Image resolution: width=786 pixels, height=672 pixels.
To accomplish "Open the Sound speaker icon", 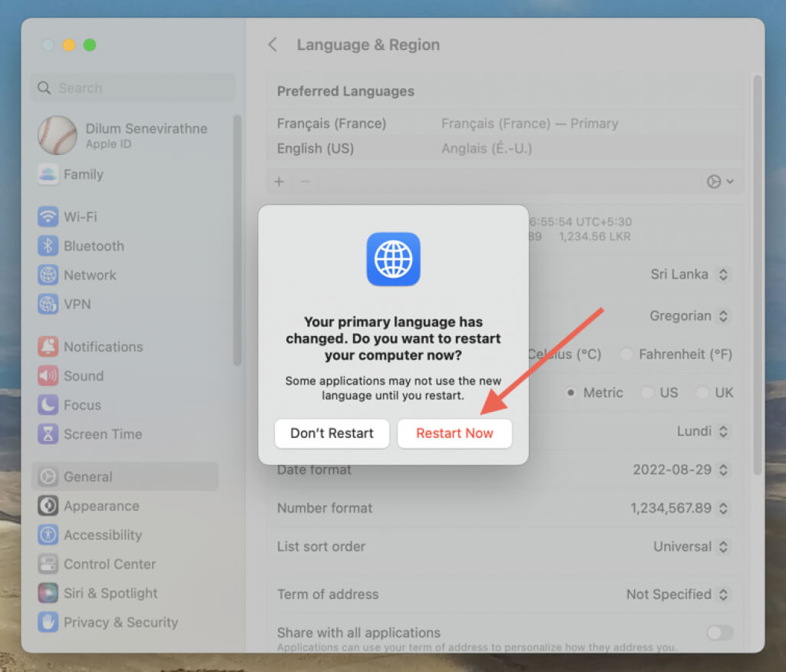I will pyautogui.click(x=48, y=376).
